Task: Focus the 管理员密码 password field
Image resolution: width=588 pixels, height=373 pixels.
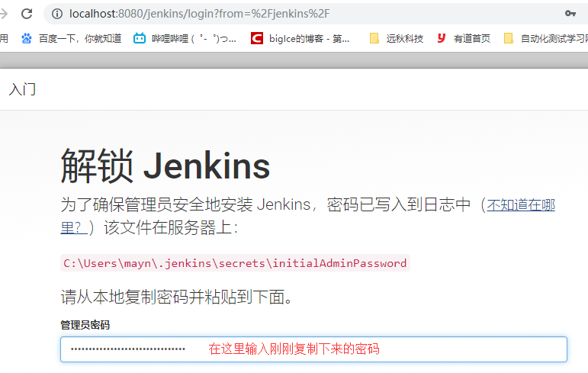Action: pyautogui.click(x=313, y=349)
